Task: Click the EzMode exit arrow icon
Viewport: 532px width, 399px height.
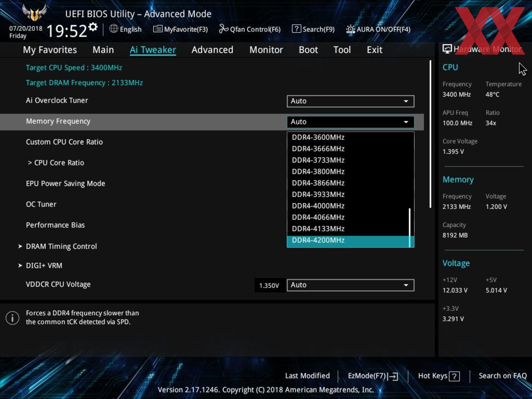Action: point(393,376)
